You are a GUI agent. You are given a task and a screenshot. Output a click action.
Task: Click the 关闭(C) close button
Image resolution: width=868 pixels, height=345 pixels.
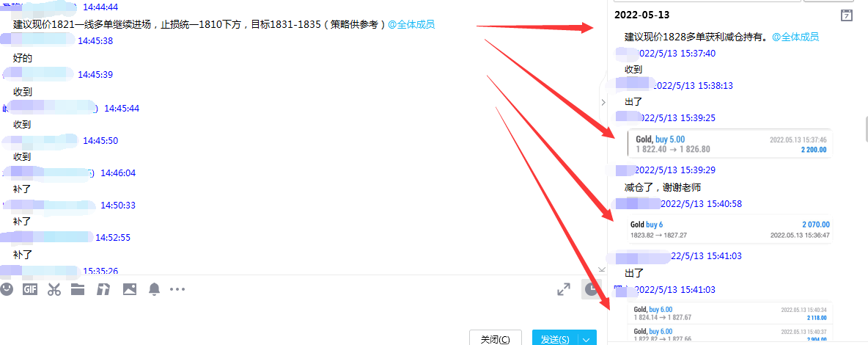click(496, 339)
